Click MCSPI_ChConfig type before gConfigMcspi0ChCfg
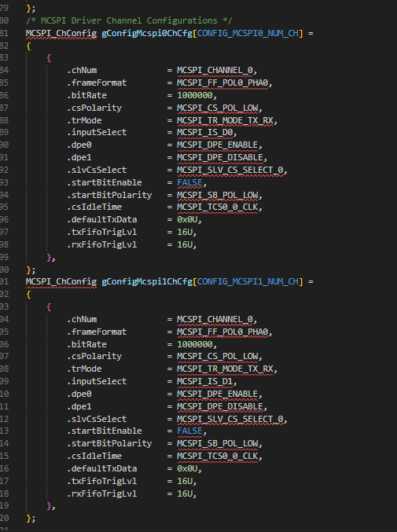The height and width of the screenshot is (532, 397). (x=61, y=33)
